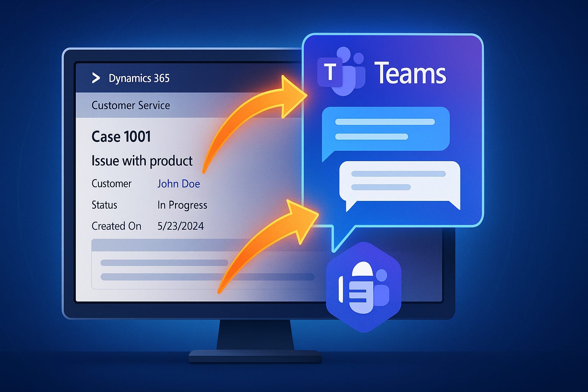The width and height of the screenshot is (588, 392).
Task: Toggle the Status field to In Progress
Action: tap(182, 205)
